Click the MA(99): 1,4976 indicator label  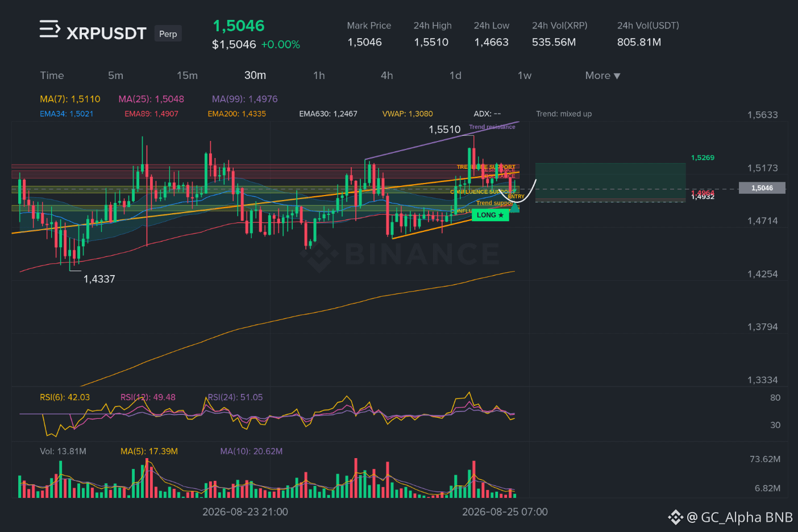pos(245,99)
